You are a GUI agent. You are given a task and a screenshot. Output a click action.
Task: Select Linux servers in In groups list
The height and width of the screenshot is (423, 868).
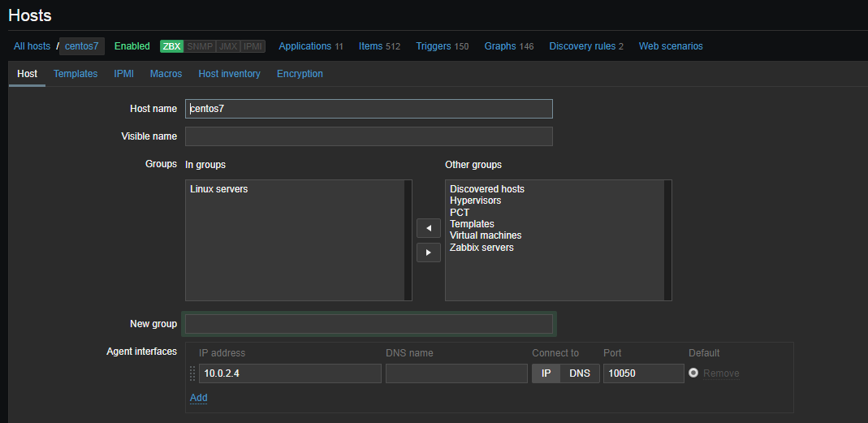219,189
